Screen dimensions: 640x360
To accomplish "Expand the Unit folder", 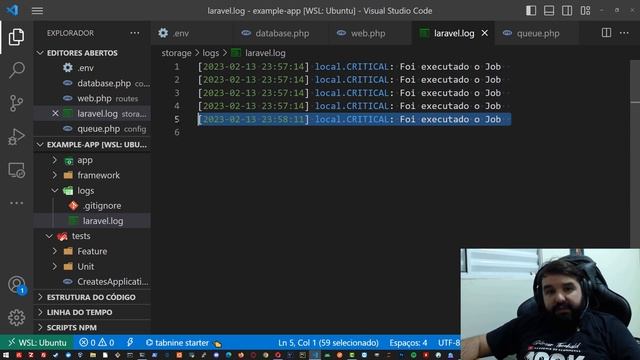I will pos(92,266).
